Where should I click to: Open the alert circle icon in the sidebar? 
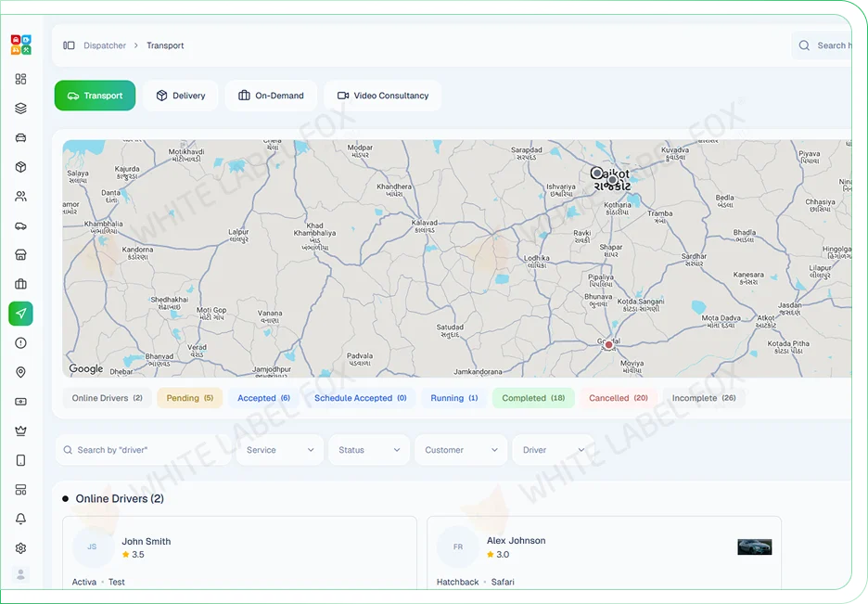click(20, 343)
